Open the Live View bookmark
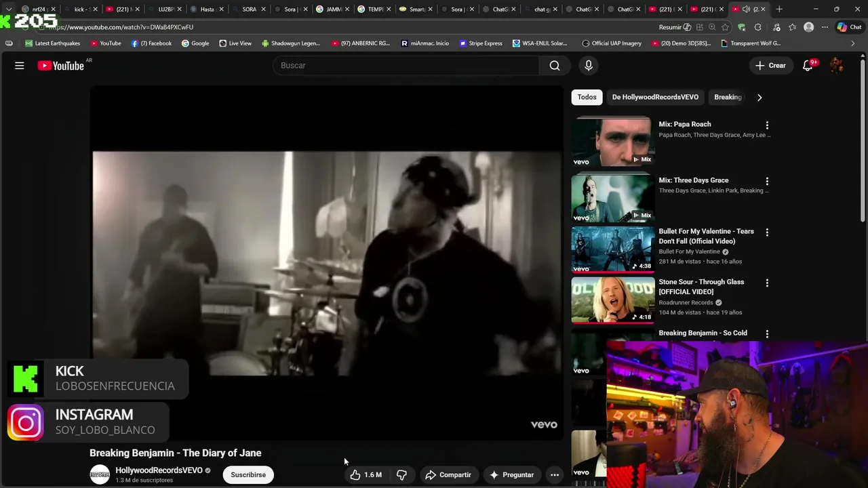 235,43
